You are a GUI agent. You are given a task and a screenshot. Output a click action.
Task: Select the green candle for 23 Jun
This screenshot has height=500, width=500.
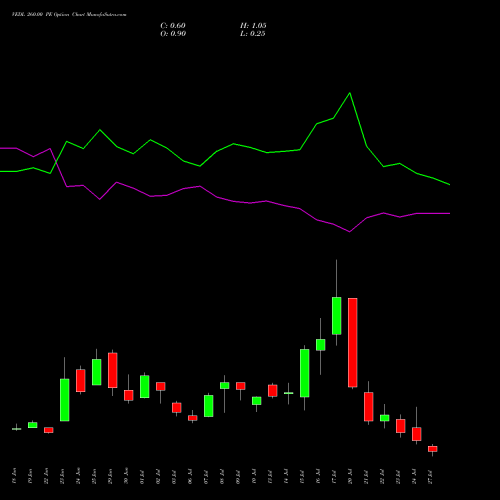[65, 400]
